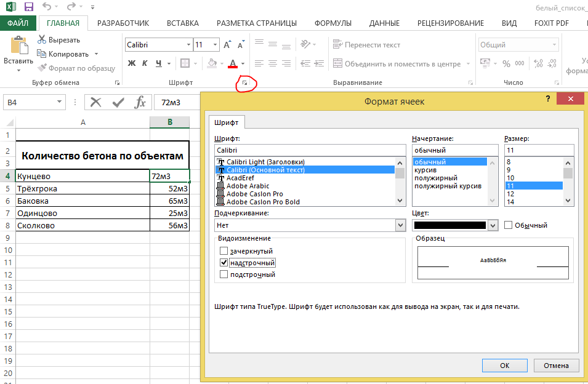Viewport: 588px width, 384px height.
Task: Switch to the ВСТАВКА ribbon tab
Action: tap(182, 23)
